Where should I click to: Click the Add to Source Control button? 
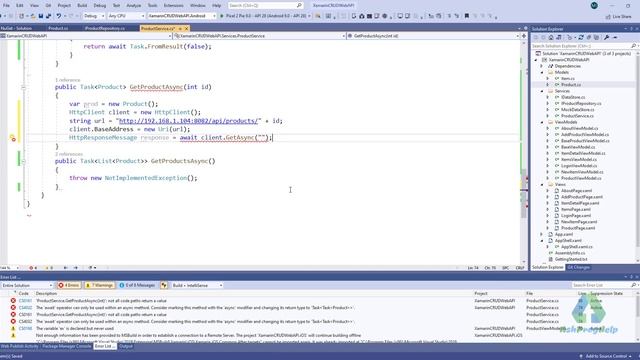click(x=607, y=356)
